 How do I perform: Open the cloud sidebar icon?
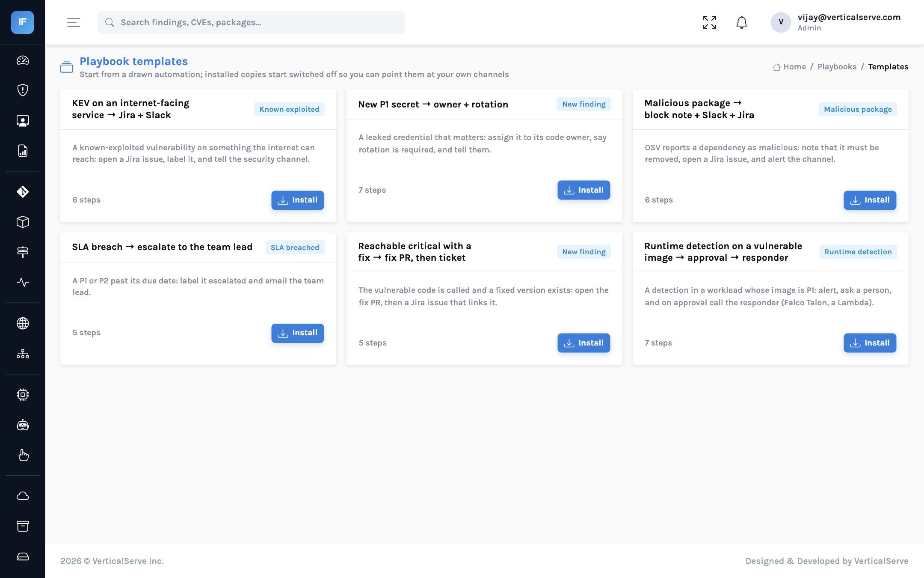pyautogui.click(x=23, y=496)
